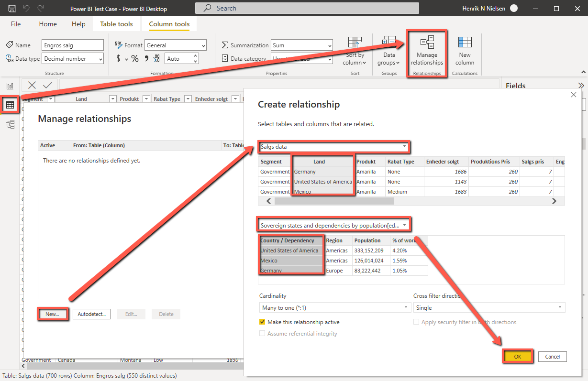Apply thousands separator comma icon
Viewport: 588px width, 381px height.
click(x=146, y=58)
